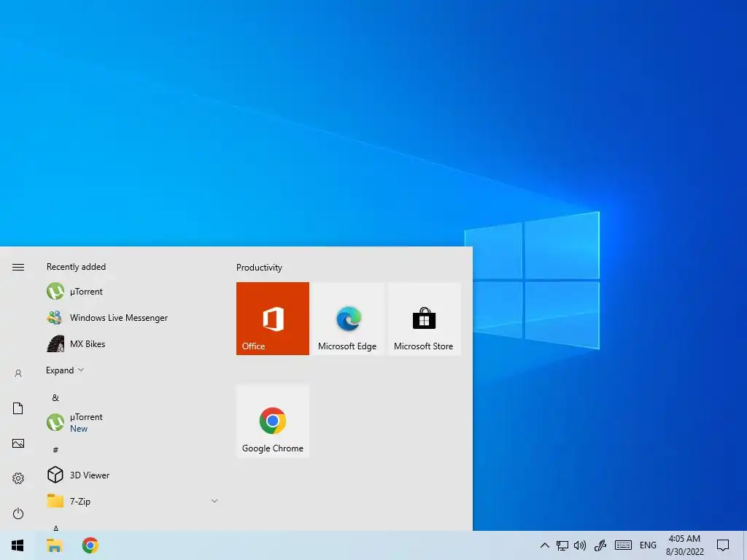Image resolution: width=747 pixels, height=560 pixels.
Task: Open the Start menu hamburger icon
Action: [18, 267]
